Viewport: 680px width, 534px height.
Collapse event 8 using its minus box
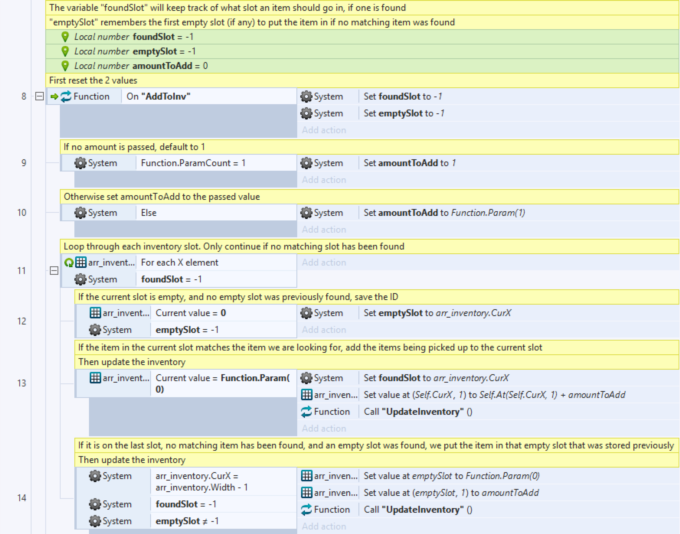pos(39,97)
